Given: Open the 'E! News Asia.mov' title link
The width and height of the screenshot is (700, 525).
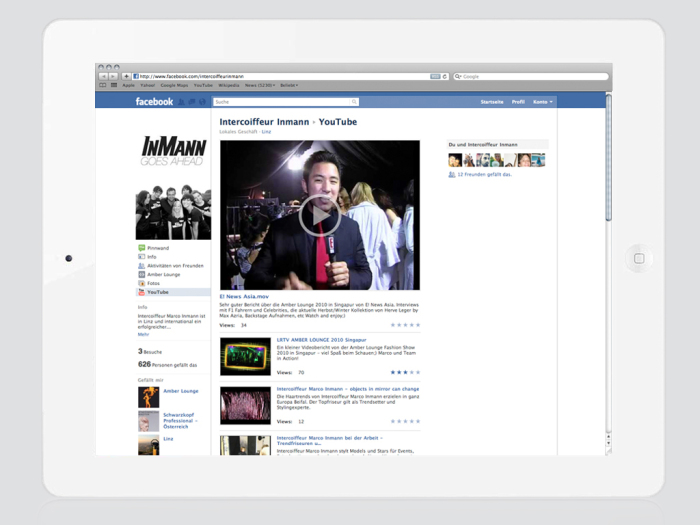Looking at the screenshot, I should click(x=244, y=296).
